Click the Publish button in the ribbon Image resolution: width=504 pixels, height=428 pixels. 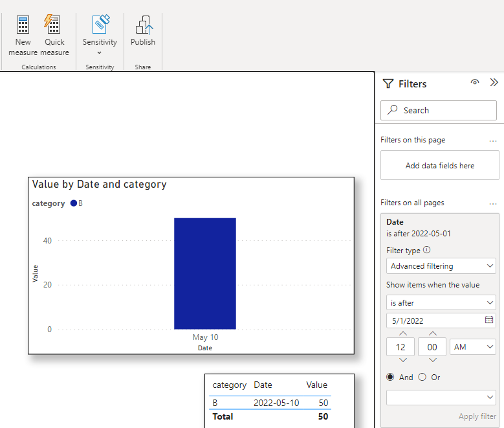point(143,31)
